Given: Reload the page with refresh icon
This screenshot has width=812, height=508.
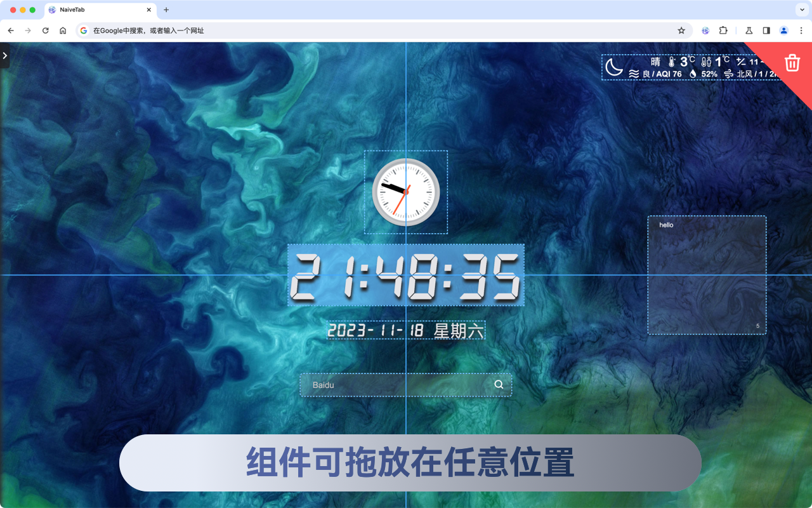Looking at the screenshot, I should coord(44,30).
